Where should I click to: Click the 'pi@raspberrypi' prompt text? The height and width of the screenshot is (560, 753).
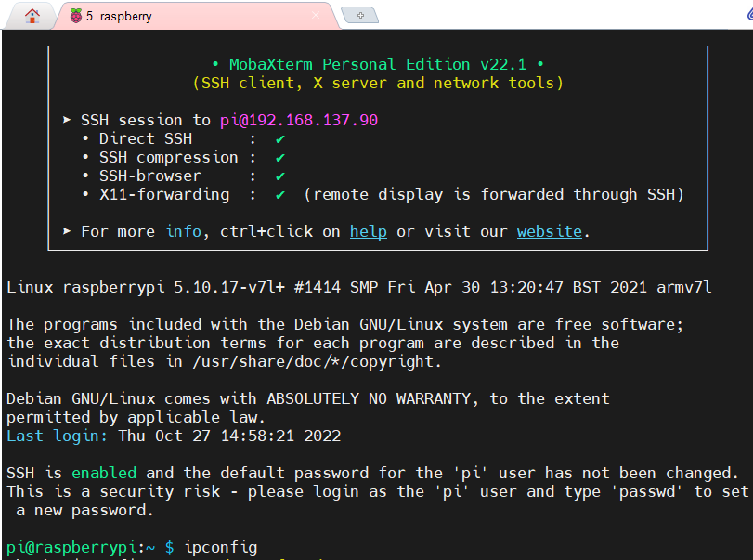coord(72,548)
